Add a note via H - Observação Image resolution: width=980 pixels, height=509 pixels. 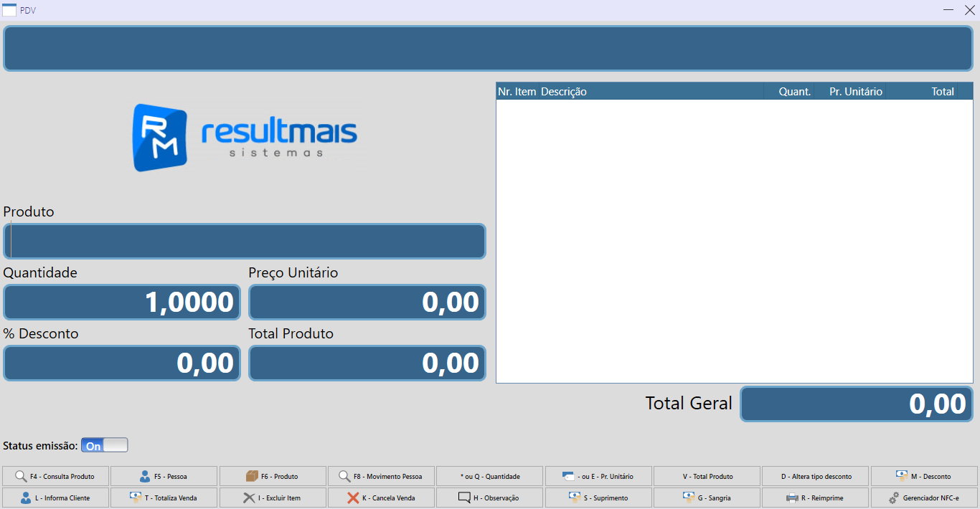tap(489, 498)
